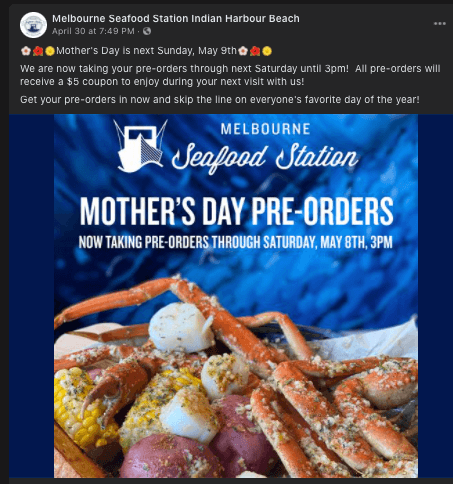
Task: Click the pre-orders through Saturday, May 8th line
Action: click(x=236, y=242)
